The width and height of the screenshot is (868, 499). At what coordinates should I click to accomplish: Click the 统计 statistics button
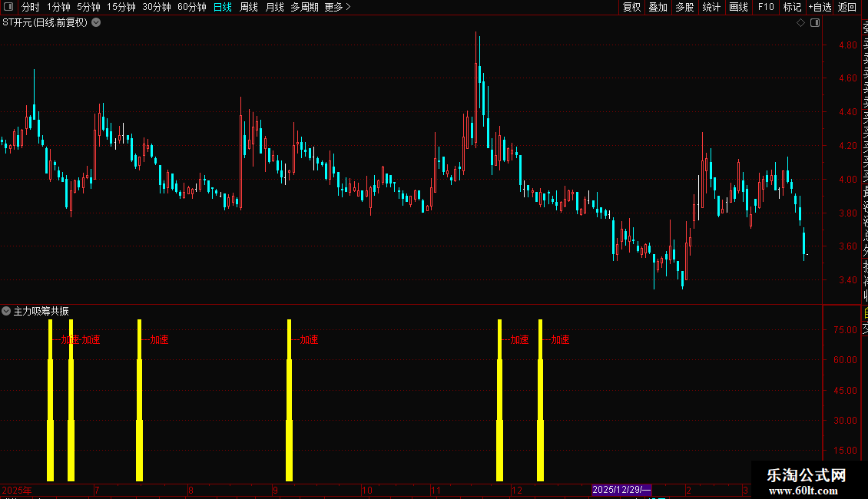[711, 7]
